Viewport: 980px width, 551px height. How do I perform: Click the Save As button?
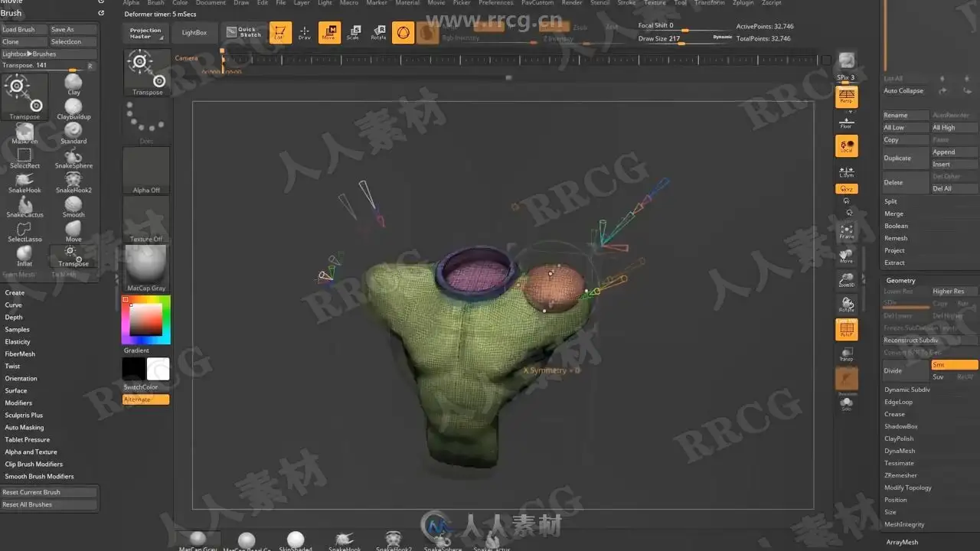coord(73,29)
